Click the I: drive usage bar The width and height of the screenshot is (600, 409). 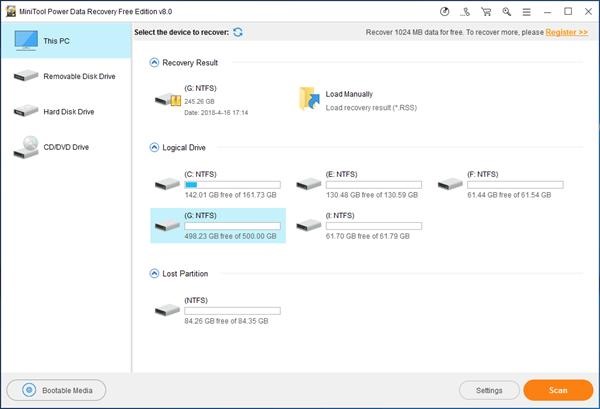pyautogui.click(x=374, y=226)
